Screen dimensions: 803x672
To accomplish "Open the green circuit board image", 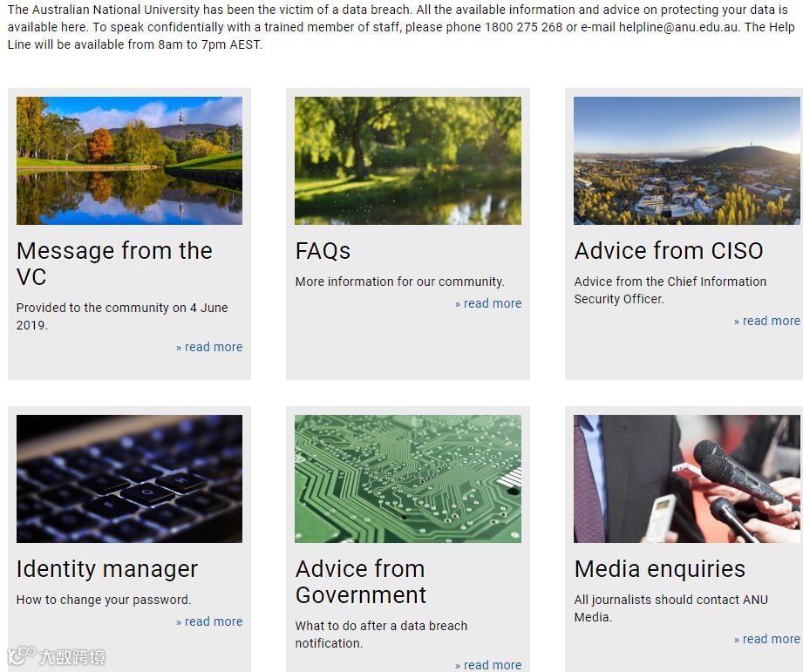I will (408, 479).
